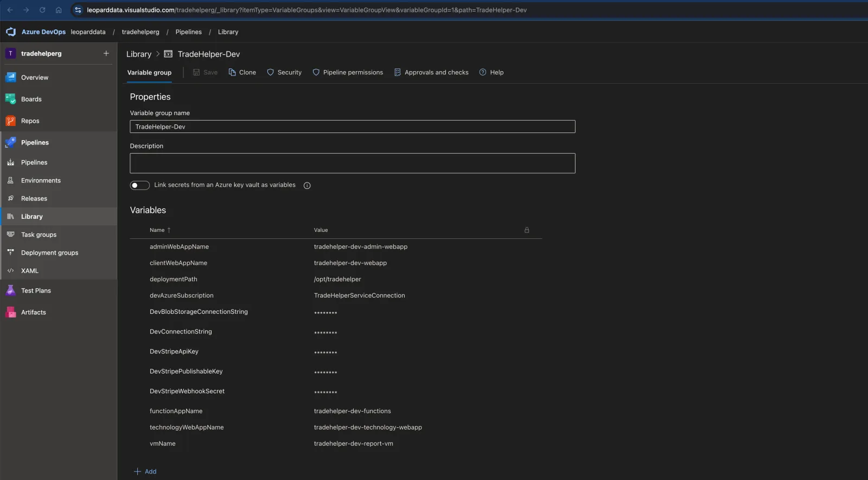Click the XAML code icon

(x=10, y=270)
